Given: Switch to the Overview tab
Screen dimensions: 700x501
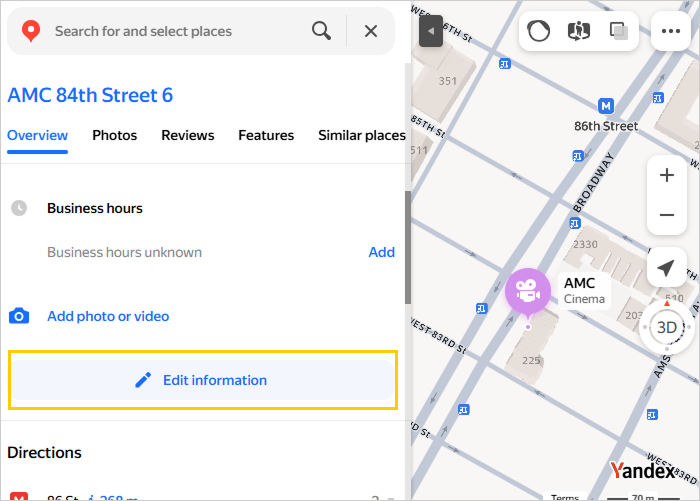Looking at the screenshot, I should pos(38,135).
